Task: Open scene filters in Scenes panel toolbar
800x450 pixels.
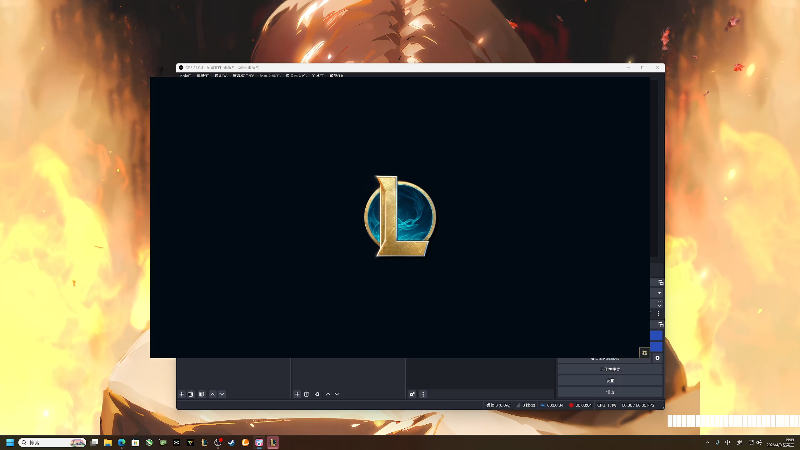Action: (202, 394)
